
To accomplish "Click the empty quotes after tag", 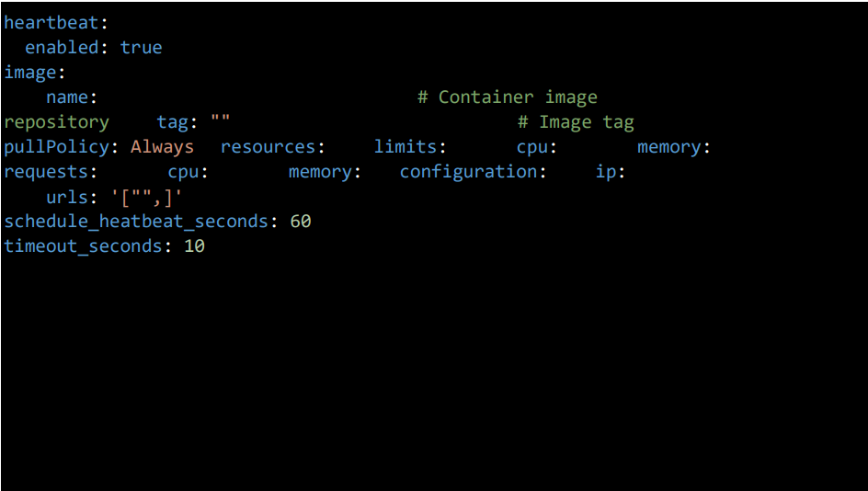I will click(221, 120).
